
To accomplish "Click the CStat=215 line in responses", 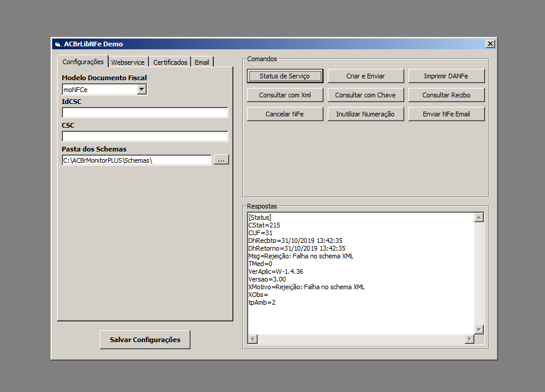I will [264, 225].
